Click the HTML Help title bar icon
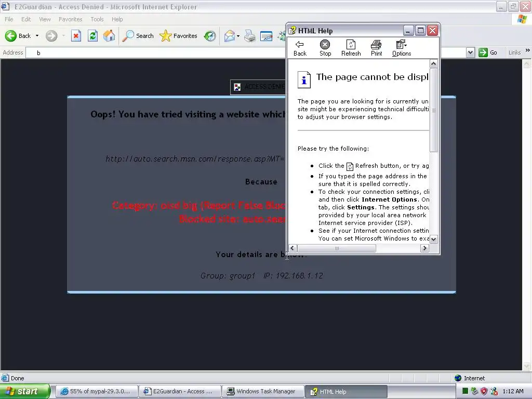Viewport: 532px width, 399px height. coord(292,31)
